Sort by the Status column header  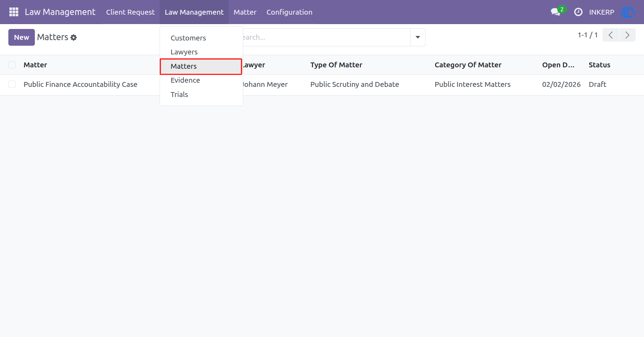(599, 65)
